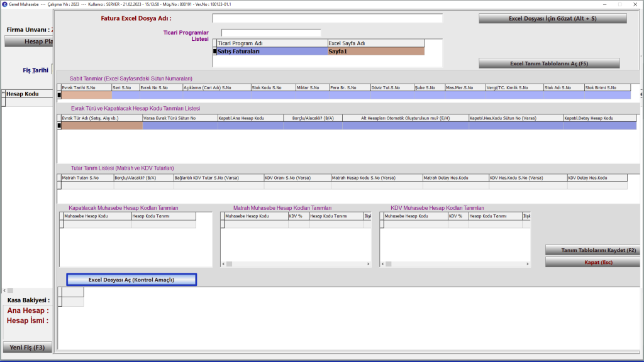Click Excel Dosyası Aç (Kontrol Amaçlı) button
Viewport: 644px width, 362px height.
(131, 280)
